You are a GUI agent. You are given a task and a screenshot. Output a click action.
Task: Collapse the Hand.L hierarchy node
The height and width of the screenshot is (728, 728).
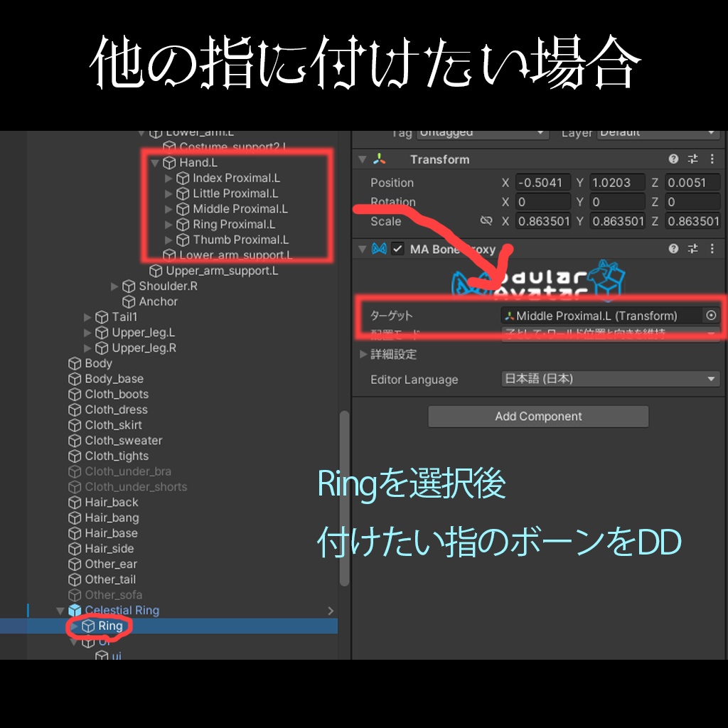point(155,163)
